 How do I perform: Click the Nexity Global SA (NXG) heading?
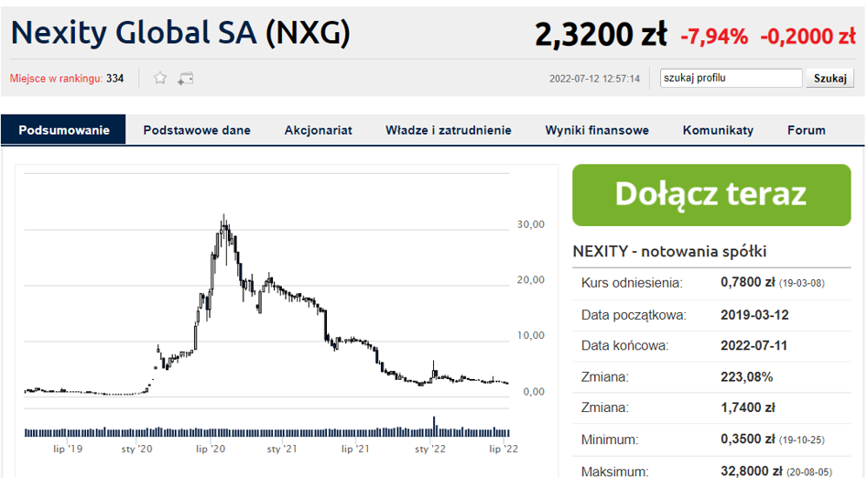click(x=180, y=33)
